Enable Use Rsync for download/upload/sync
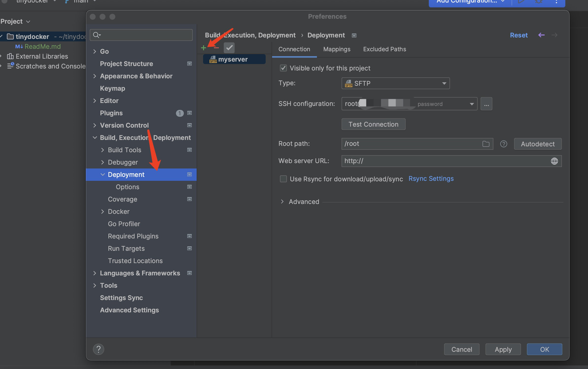 tap(283, 179)
